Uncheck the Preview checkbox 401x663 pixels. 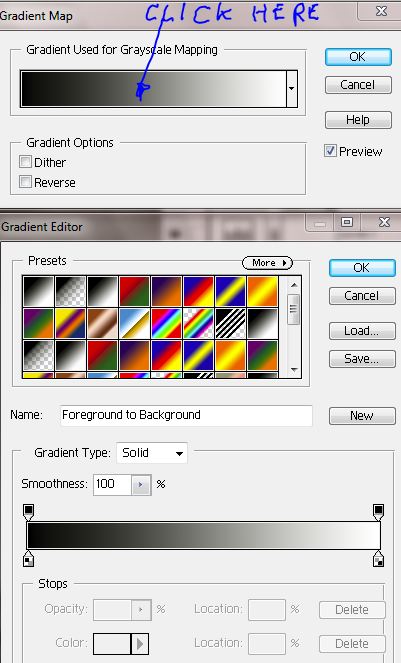(x=330, y=151)
